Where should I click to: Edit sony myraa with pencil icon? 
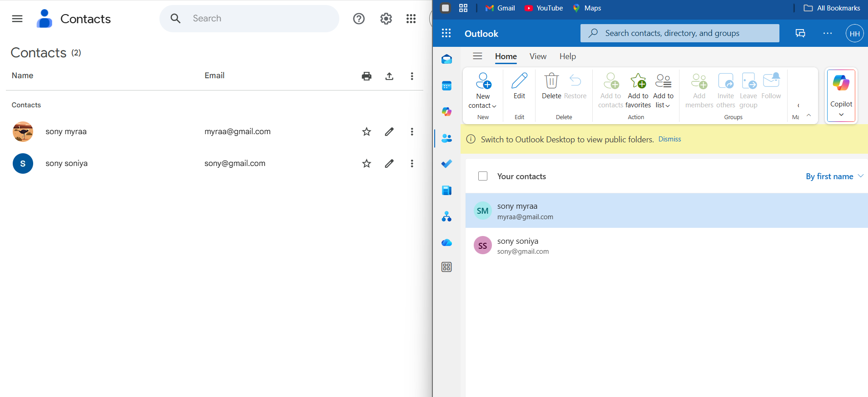(389, 131)
